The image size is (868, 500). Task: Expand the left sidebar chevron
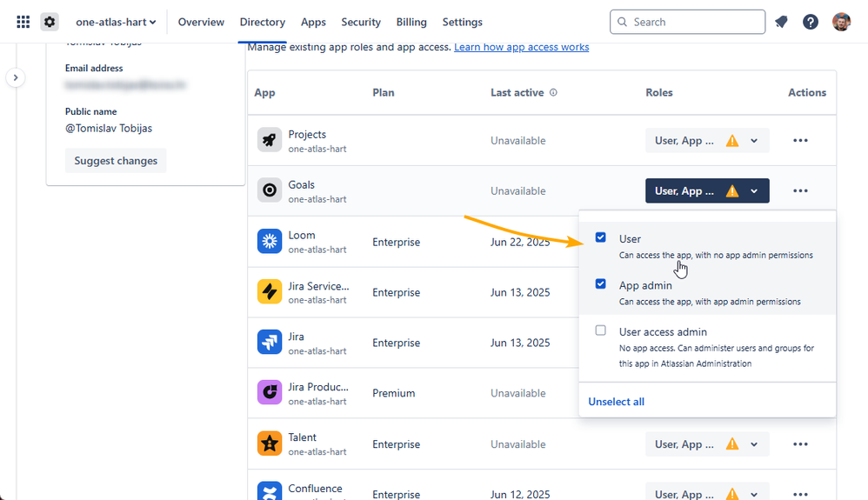coord(16,77)
